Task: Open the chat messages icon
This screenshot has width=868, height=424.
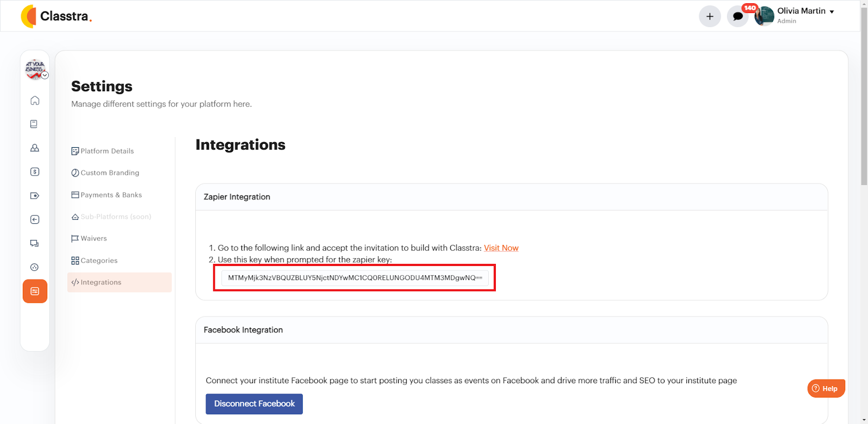Action: (738, 16)
